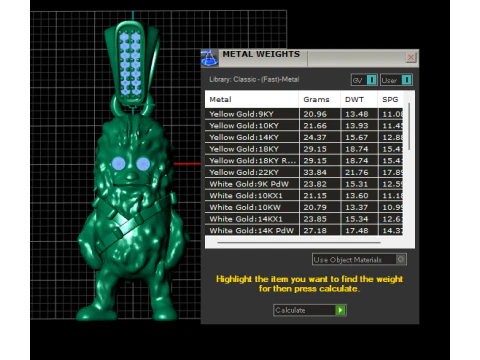The height and width of the screenshot is (360, 480).
Task: Select the Yellow Gold:22KY row
Action: coord(304,172)
